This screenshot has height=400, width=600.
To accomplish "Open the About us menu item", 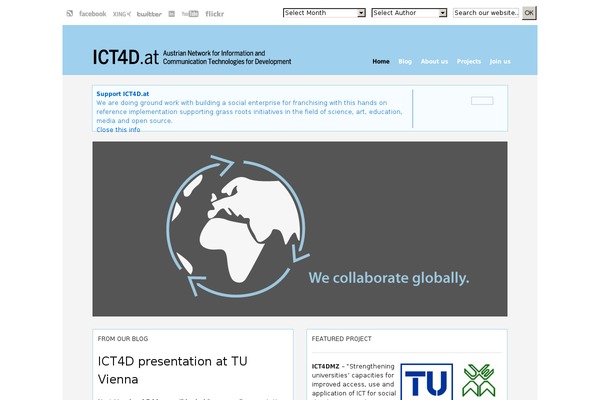I will 434,61.
